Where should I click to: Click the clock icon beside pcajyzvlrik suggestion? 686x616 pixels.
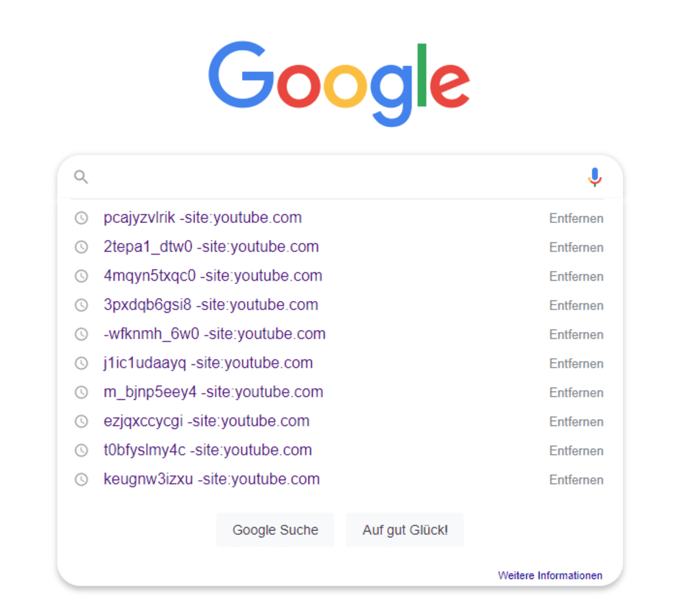[82, 217]
